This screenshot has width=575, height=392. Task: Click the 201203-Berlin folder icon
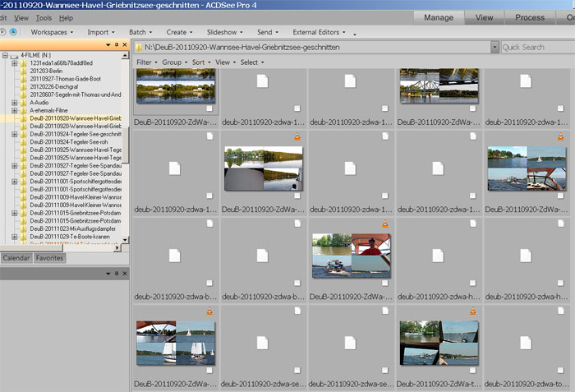(24, 71)
